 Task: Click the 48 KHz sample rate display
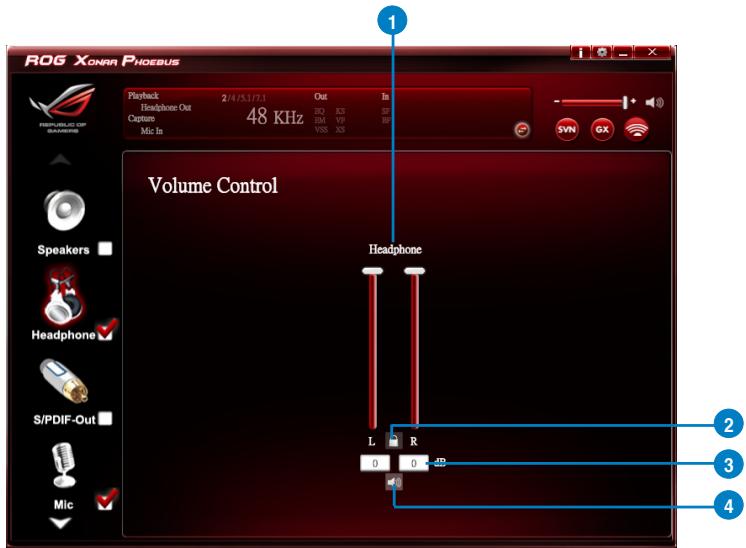[275, 117]
